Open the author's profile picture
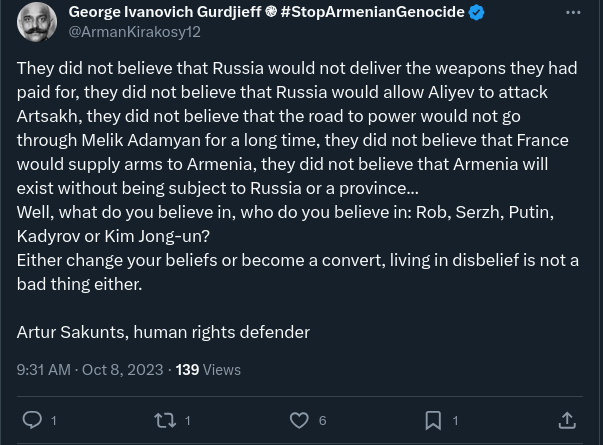 click(37, 21)
